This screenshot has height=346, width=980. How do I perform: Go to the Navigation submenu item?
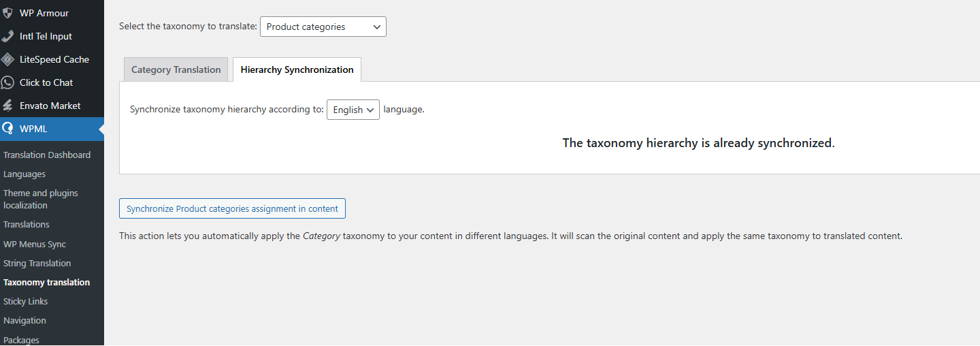(x=25, y=320)
